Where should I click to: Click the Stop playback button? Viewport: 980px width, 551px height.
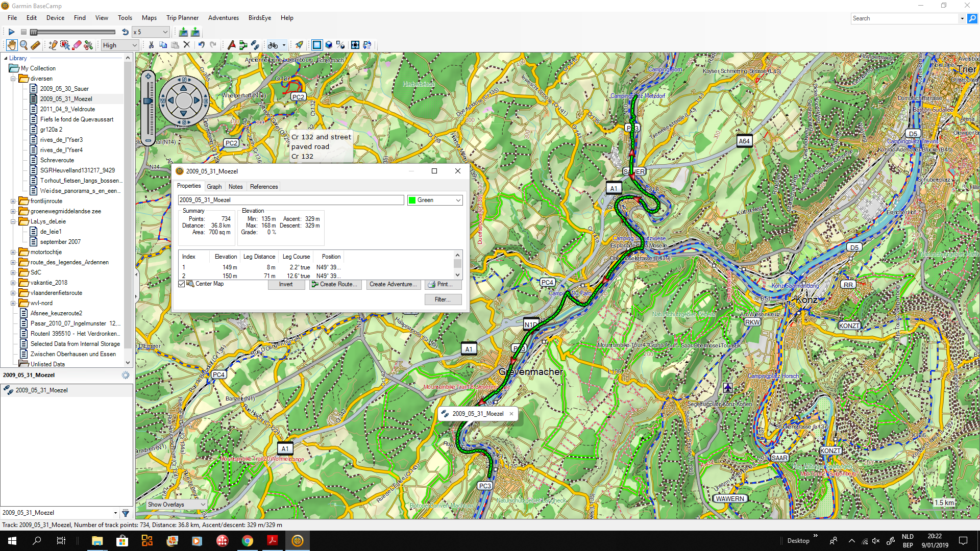point(23,32)
